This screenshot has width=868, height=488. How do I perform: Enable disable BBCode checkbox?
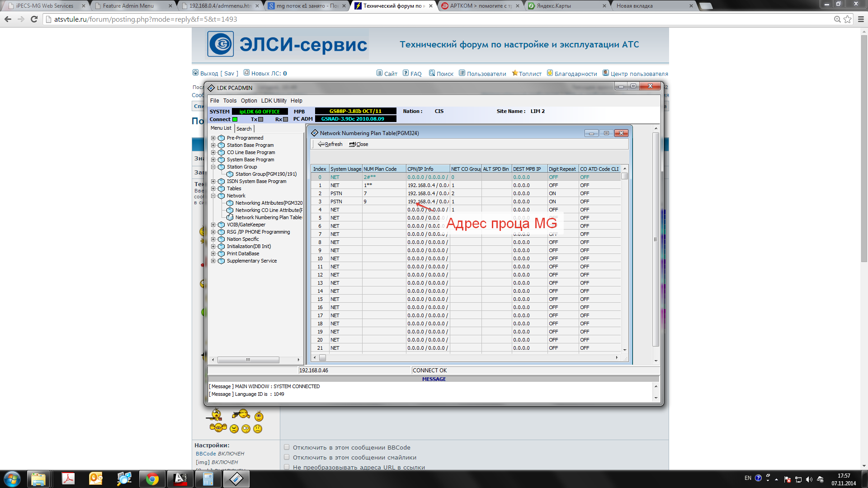point(287,447)
